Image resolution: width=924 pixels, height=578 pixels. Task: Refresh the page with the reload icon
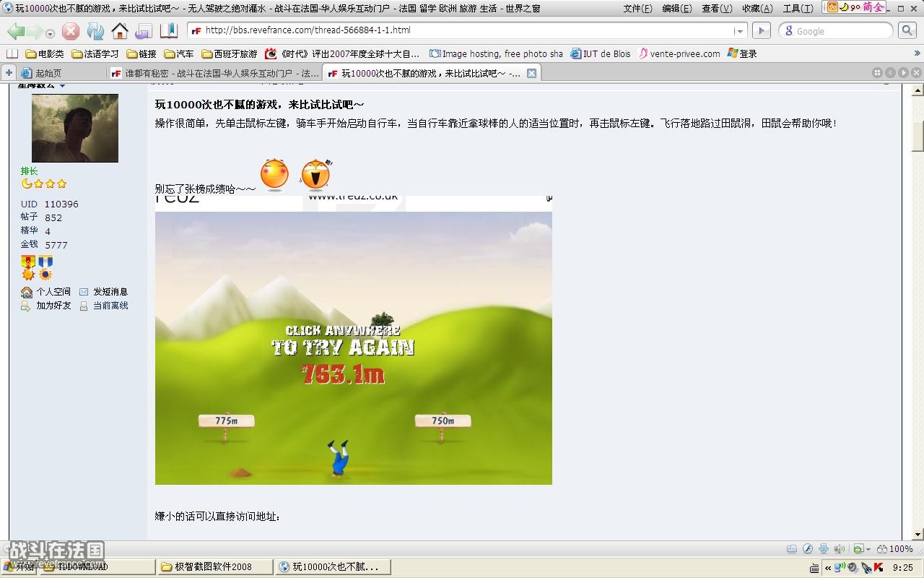click(x=95, y=31)
